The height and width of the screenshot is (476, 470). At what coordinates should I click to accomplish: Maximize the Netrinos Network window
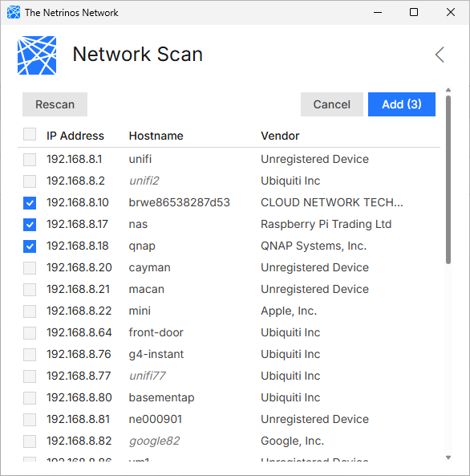pos(414,13)
